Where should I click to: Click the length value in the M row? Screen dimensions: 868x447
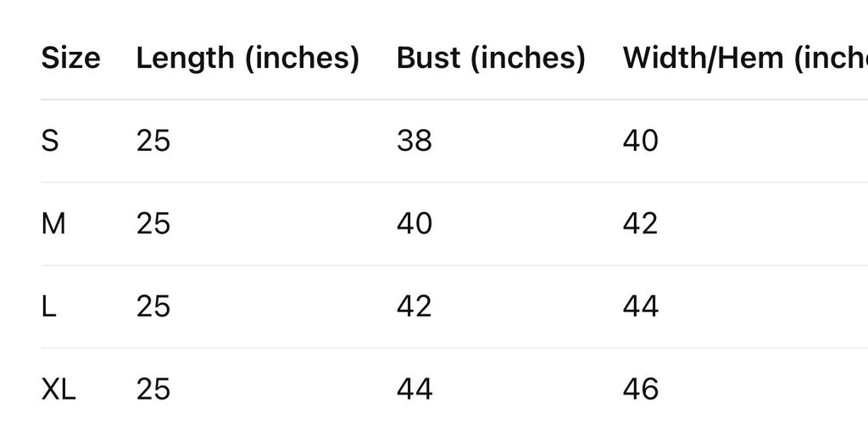pyautogui.click(x=153, y=224)
